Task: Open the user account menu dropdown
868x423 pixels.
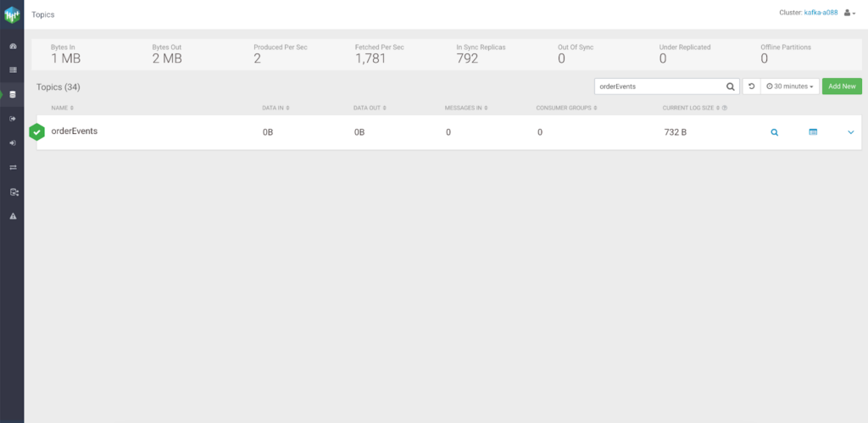Action: (849, 13)
